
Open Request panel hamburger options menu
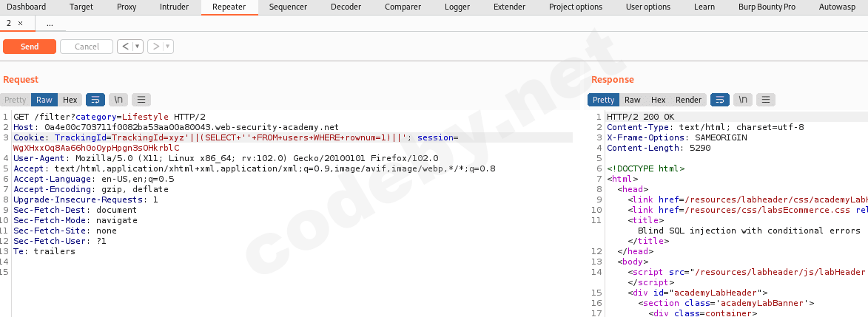[x=141, y=100]
